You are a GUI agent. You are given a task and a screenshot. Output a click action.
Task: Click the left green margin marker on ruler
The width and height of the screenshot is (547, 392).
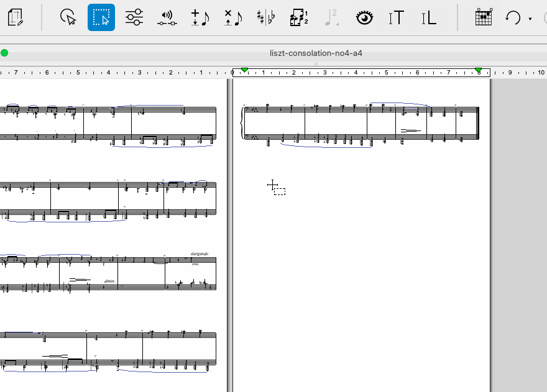pyautogui.click(x=244, y=70)
